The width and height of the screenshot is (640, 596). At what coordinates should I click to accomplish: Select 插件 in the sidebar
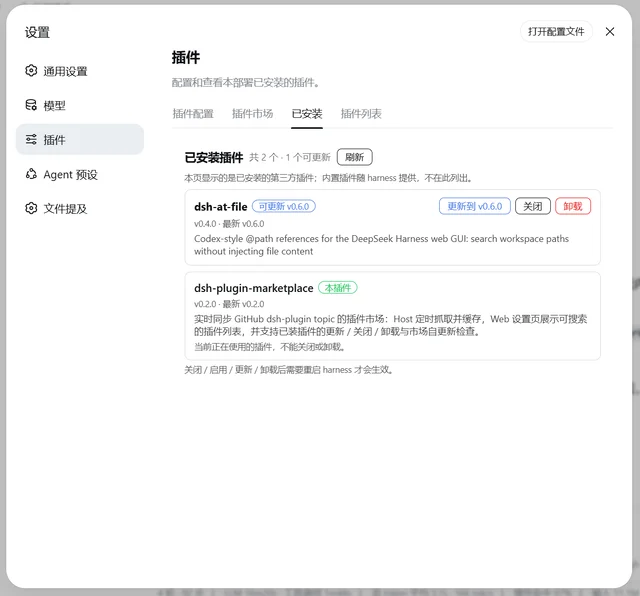coord(80,140)
